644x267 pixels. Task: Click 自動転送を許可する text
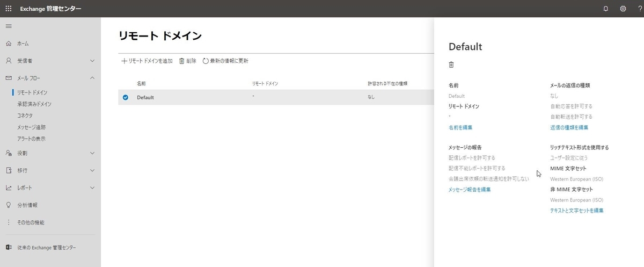(571, 117)
